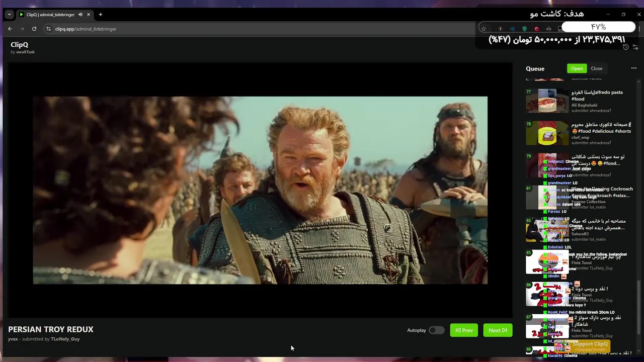Open the ClipQ settings sliders icon

click(635, 47)
